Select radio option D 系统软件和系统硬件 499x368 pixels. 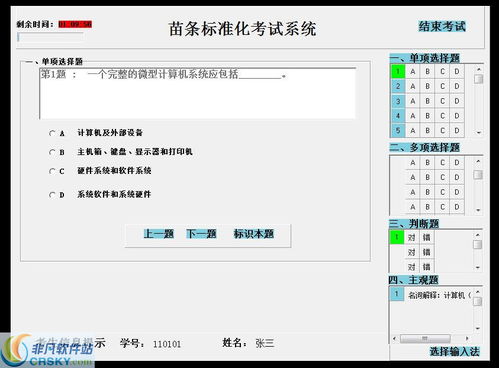tap(52, 195)
